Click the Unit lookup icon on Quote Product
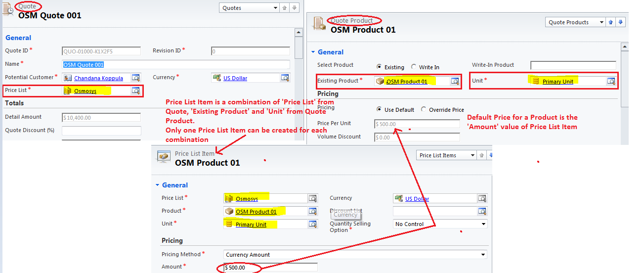 point(611,81)
